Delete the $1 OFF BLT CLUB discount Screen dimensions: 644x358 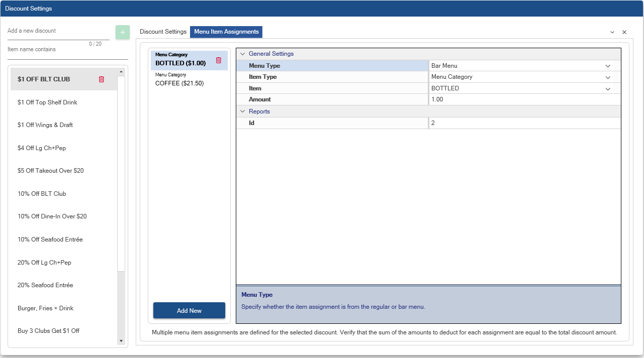(x=102, y=79)
